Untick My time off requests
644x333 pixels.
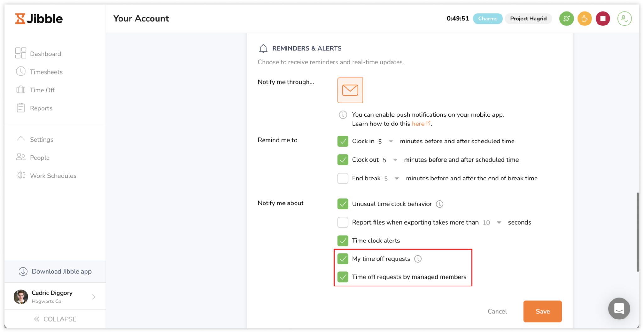(343, 259)
